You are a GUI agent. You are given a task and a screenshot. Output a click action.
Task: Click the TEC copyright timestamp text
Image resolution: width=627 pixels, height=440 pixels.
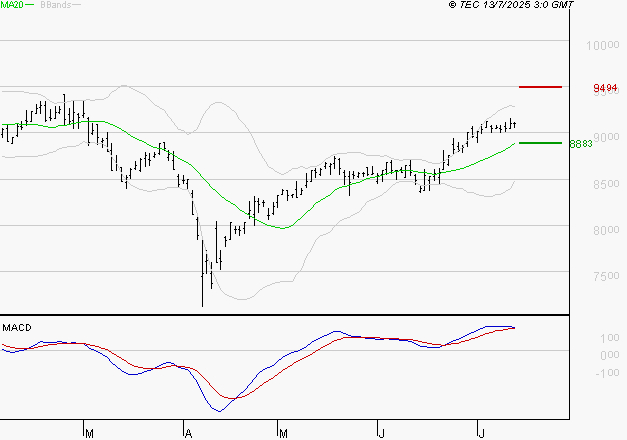(511, 5)
